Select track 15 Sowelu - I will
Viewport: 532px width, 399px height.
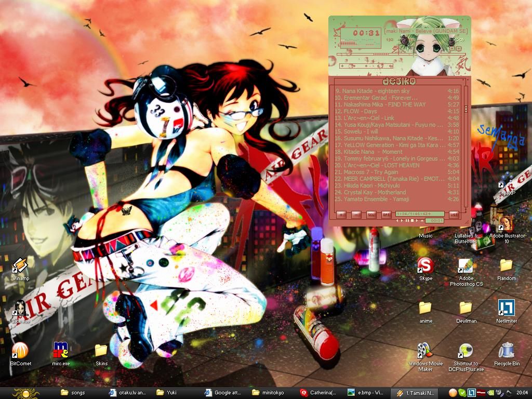[x=397, y=131]
